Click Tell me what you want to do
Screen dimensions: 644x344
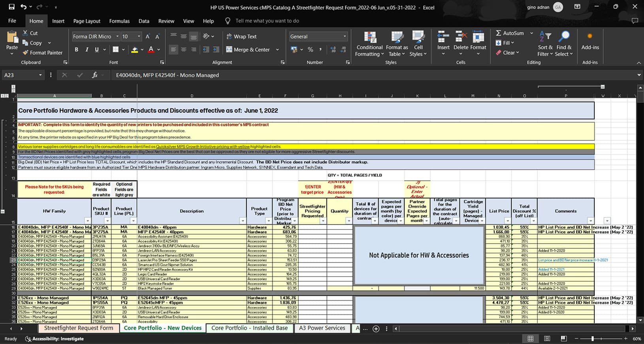click(x=267, y=21)
